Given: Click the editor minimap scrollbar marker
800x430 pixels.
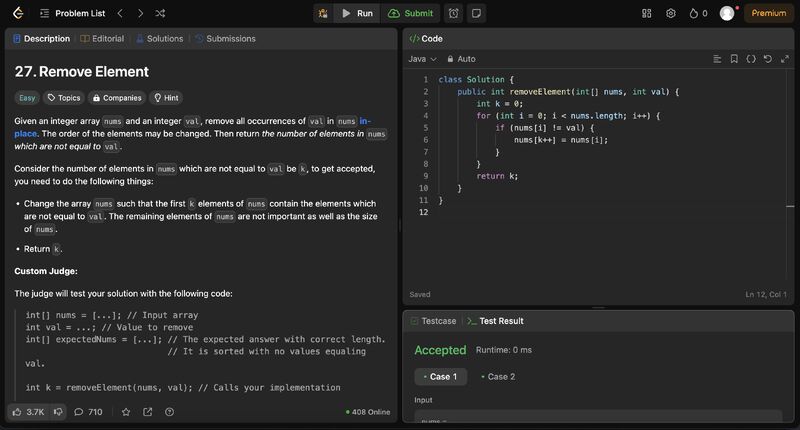Looking at the screenshot, I should click(790, 207).
